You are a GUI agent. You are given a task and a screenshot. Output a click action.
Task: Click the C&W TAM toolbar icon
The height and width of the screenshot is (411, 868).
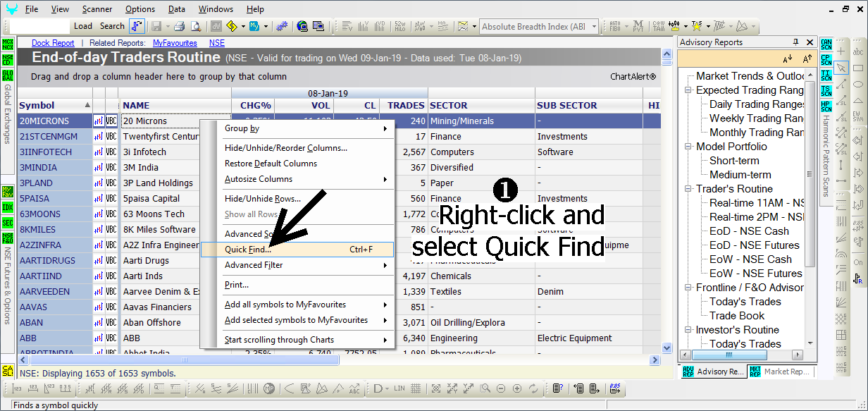click(x=659, y=26)
